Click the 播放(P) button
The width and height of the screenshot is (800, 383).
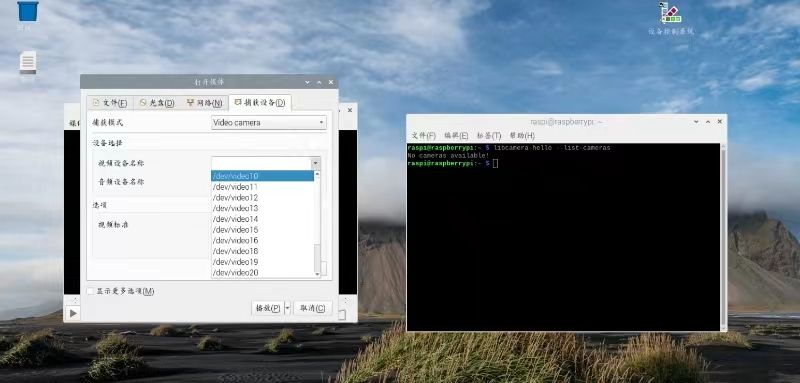[x=268, y=308]
